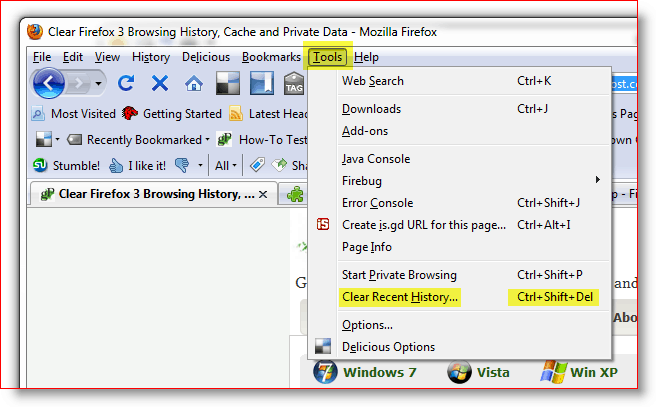The width and height of the screenshot is (656, 407).
Task: Switch to the green puzzle piece tab
Action: (x=294, y=195)
